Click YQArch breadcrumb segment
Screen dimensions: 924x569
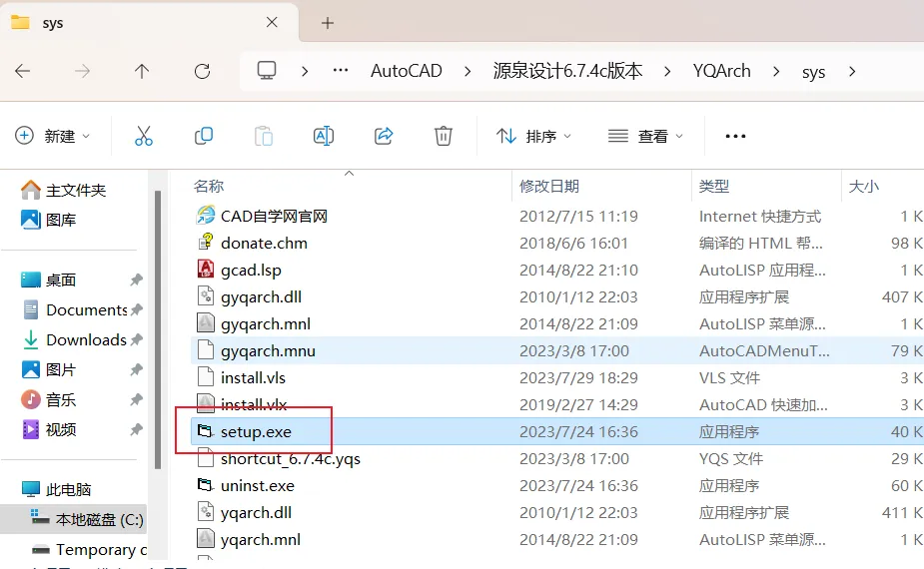point(722,71)
